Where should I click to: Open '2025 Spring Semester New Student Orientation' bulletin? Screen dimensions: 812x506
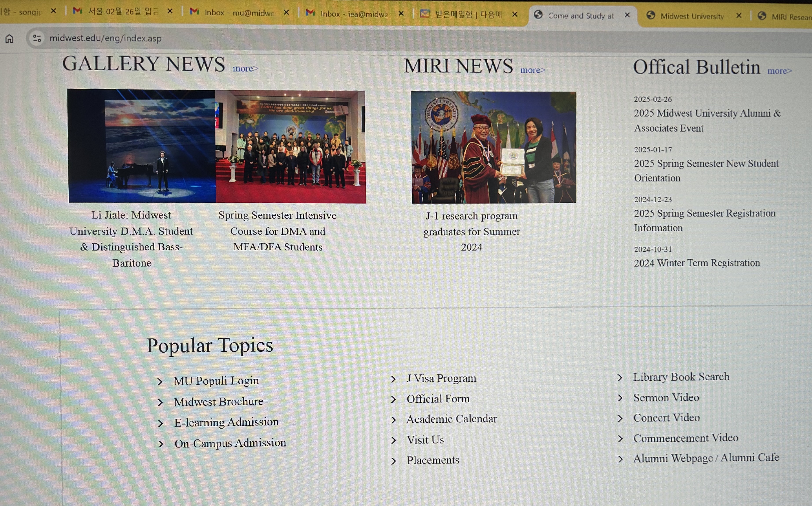pos(706,171)
